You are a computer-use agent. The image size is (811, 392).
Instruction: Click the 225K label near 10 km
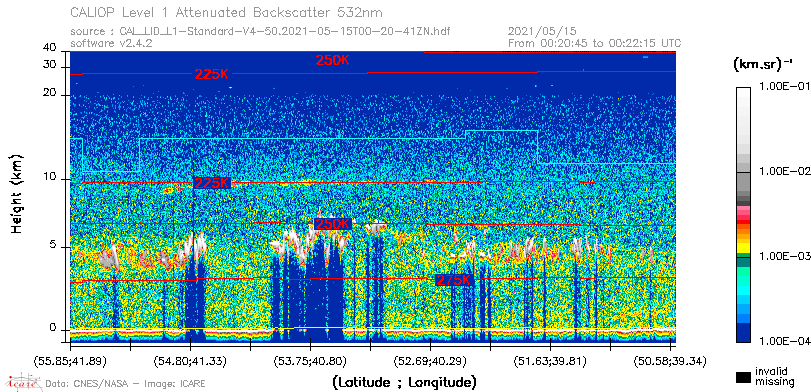click(212, 183)
